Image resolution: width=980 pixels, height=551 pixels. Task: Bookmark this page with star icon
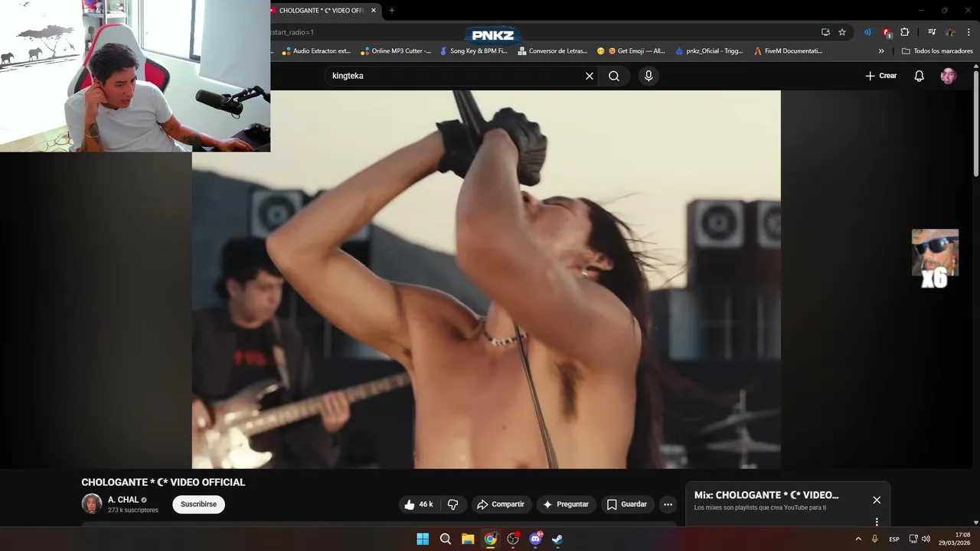pyautogui.click(x=842, y=32)
